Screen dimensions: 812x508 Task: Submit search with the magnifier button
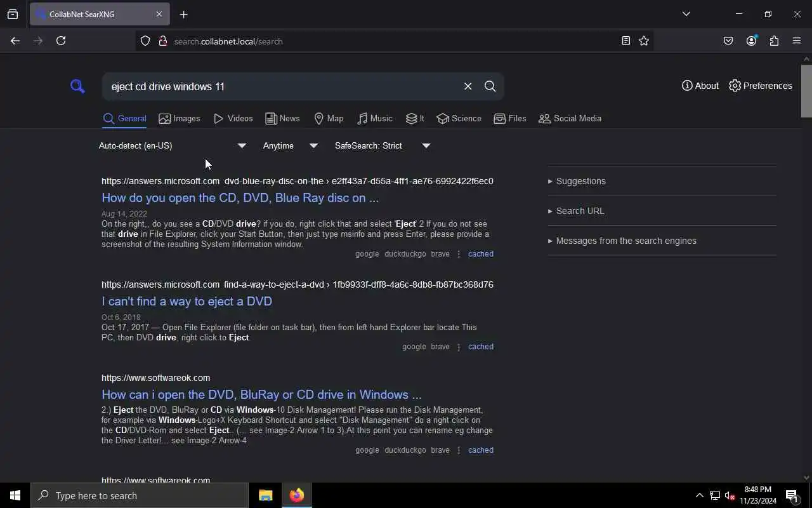(490, 86)
